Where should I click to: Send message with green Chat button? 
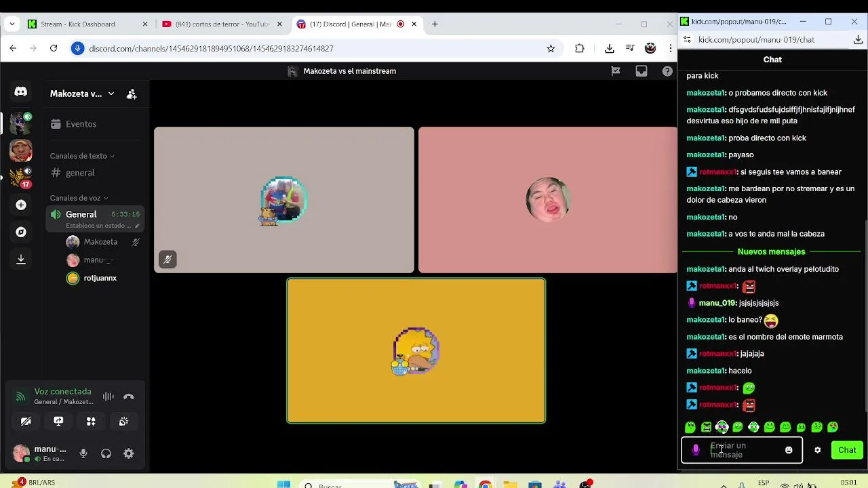coord(847,450)
